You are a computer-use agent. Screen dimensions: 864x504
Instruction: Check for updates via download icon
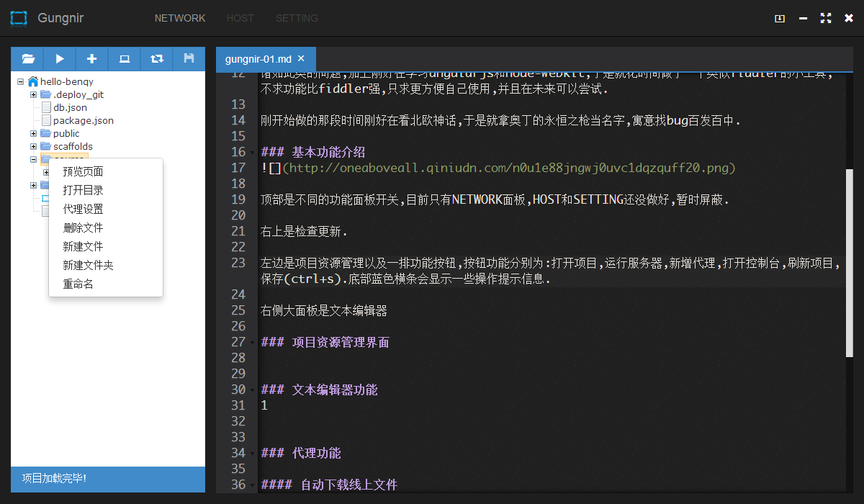coord(780,18)
